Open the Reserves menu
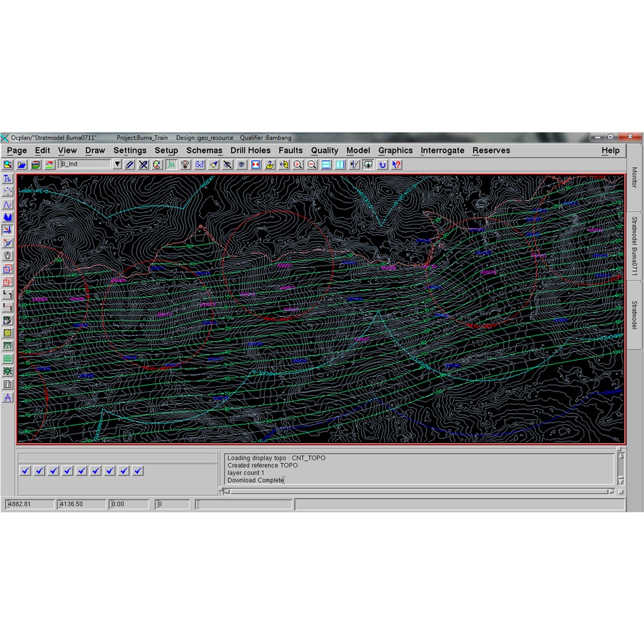Viewport: 644px width, 644px height. tap(491, 150)
